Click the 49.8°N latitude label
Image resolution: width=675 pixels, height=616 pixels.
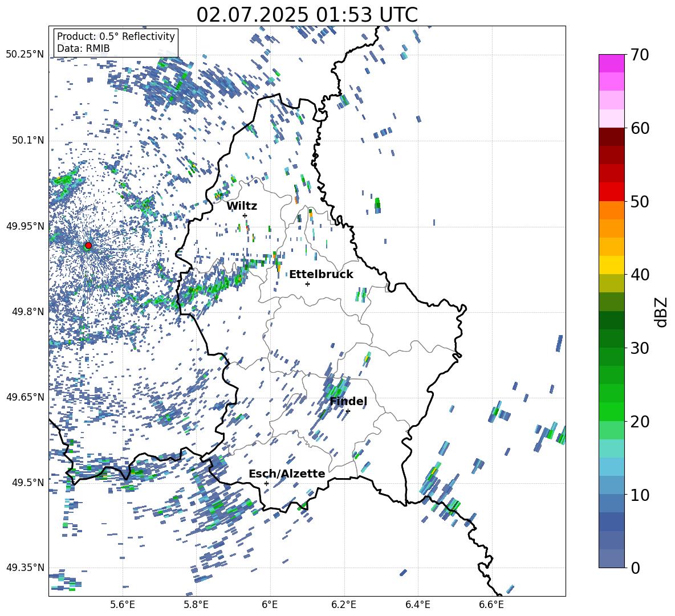27,312
